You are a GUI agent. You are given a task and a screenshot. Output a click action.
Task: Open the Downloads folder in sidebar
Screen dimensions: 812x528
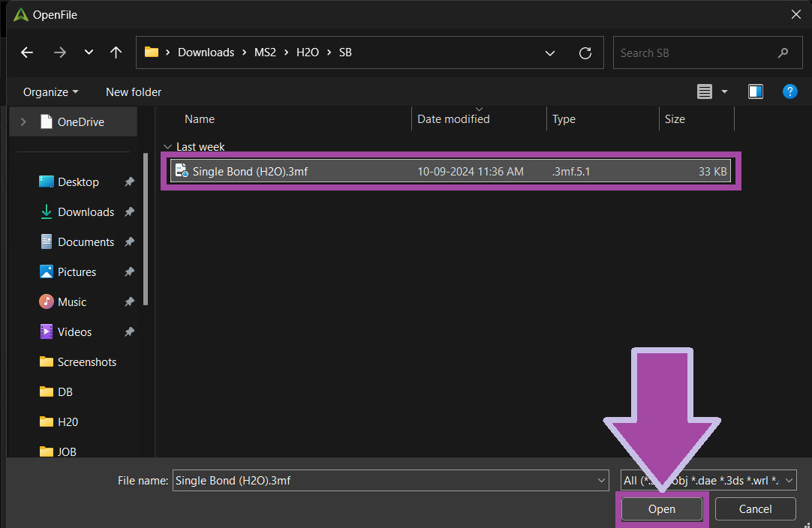point(86,212)
